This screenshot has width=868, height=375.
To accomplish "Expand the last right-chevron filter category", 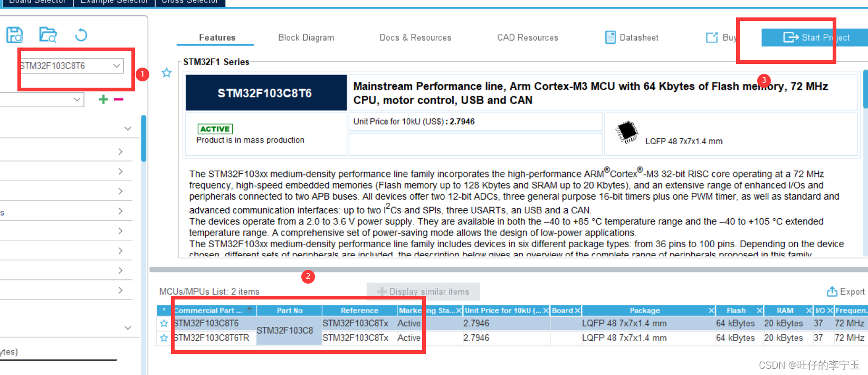I will tap(120, 290).
